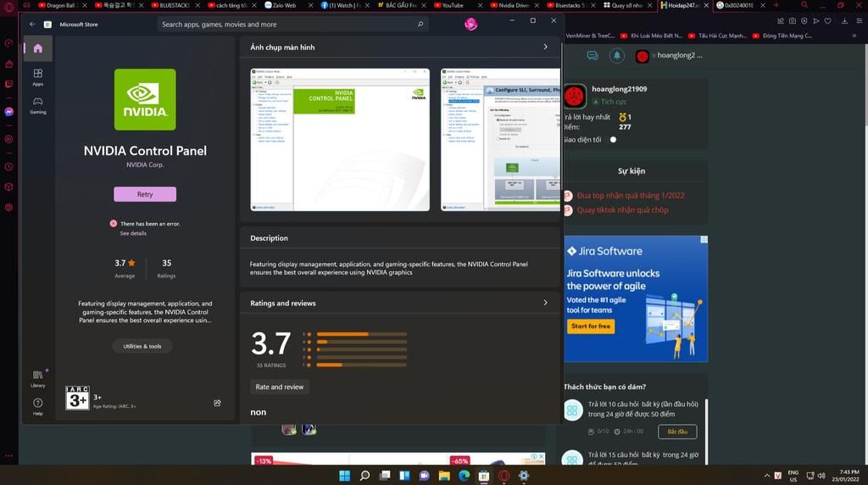This screenshot has width=868, height=485.
Task: Open the Opera menu logo
Action: [x=8, y=7]
